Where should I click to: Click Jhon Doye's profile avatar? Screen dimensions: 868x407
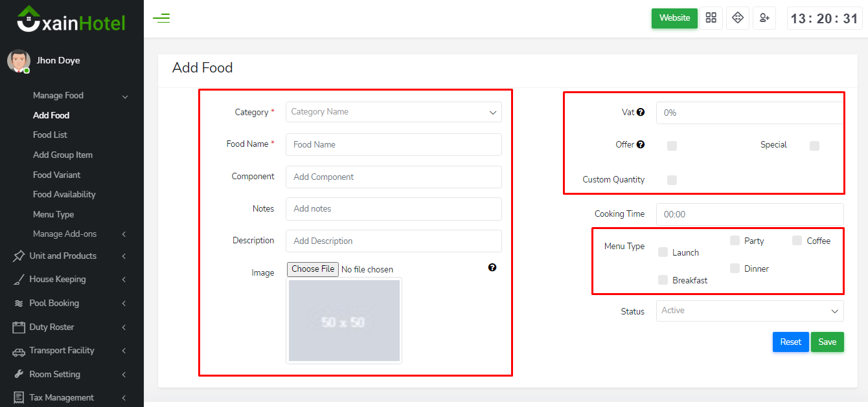click(x=18, y=61)
